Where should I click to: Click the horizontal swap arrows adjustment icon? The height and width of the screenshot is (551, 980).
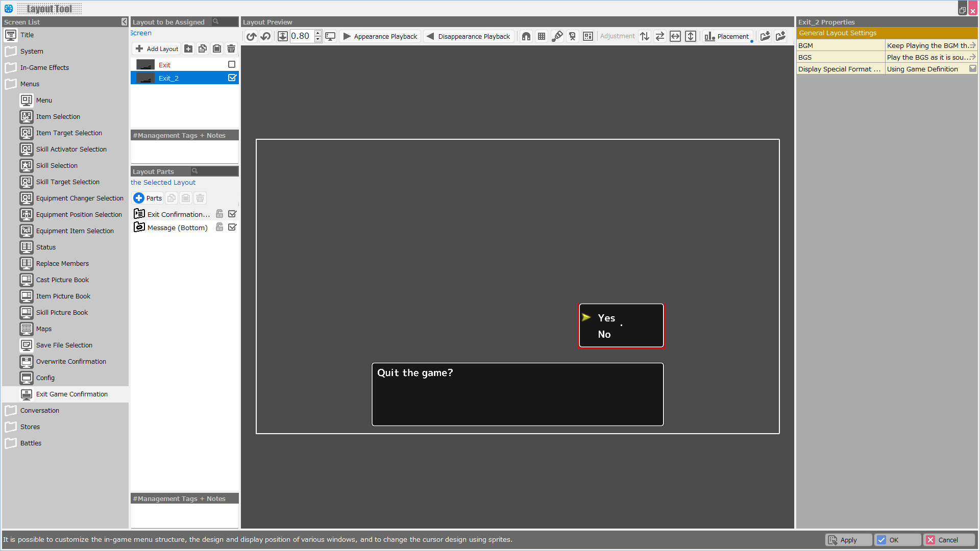click(x=660, y=36)
